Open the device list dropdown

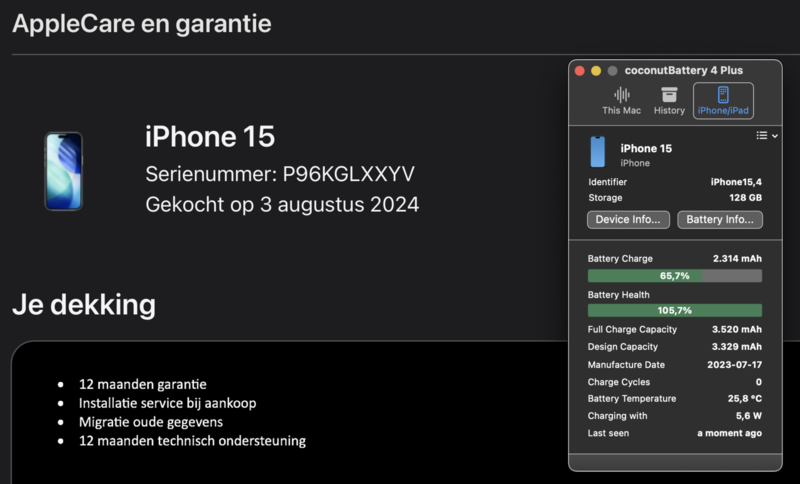click(767, 135)
